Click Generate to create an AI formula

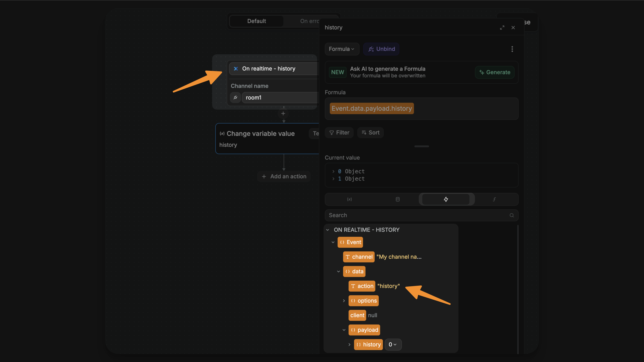pyautogui.click(x=494, y=72)
